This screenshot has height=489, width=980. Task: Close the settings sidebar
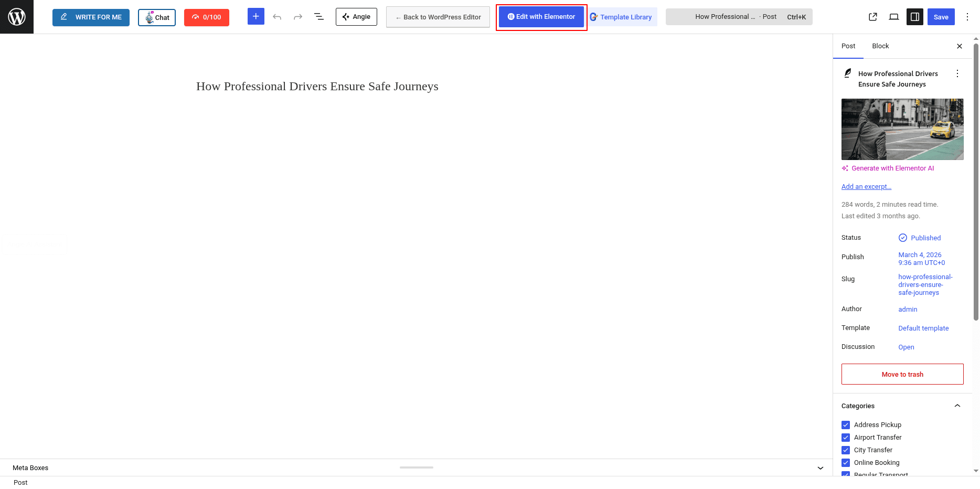click(x=960, y=46)
